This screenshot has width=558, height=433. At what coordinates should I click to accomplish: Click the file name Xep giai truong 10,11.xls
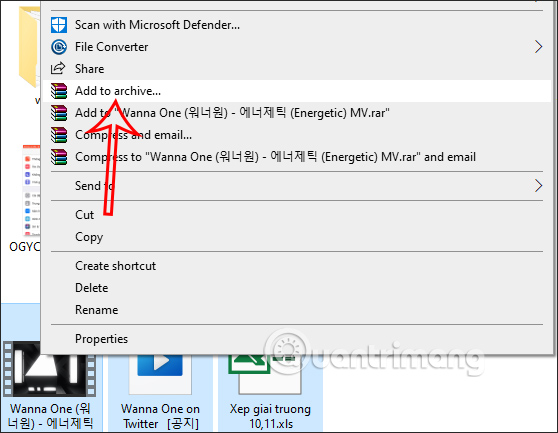pyautogui.click(x=270, y=416)
